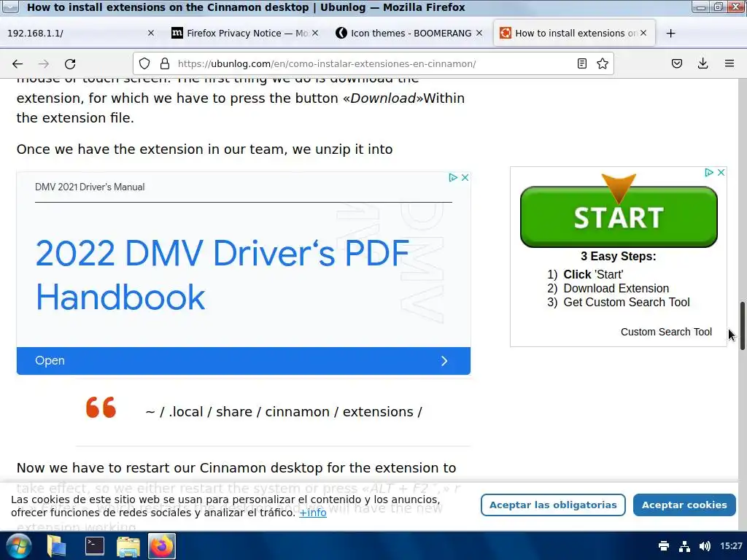Click AdChoices icon on START ad
Screen dimensions: 747x560
[709, 172]
